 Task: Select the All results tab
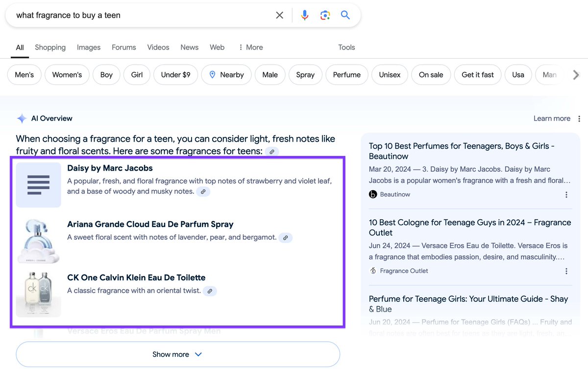click(20, 48)
